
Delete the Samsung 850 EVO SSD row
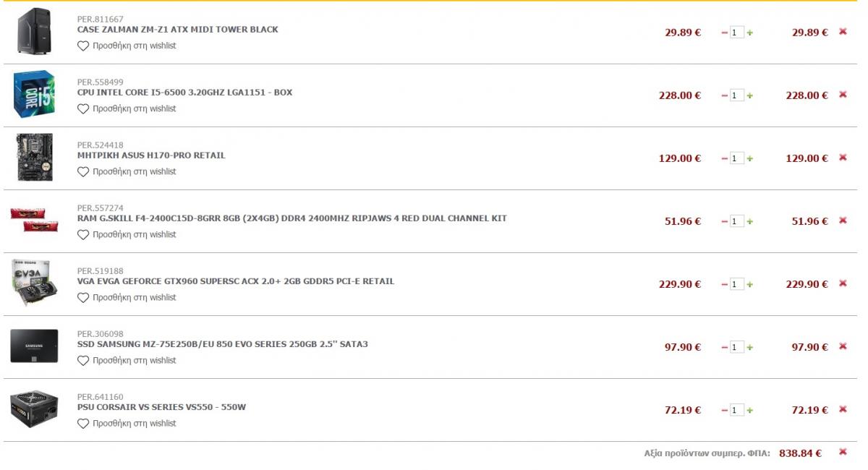point(843,346)
